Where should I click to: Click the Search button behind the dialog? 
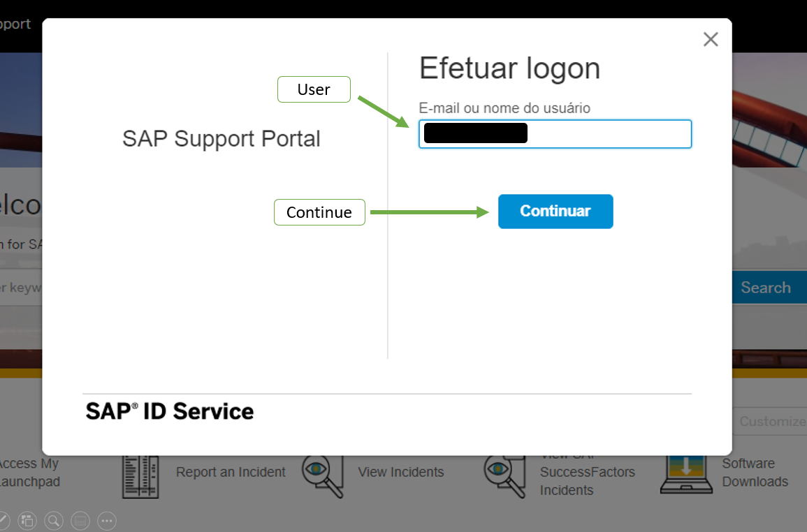point(769,287)
